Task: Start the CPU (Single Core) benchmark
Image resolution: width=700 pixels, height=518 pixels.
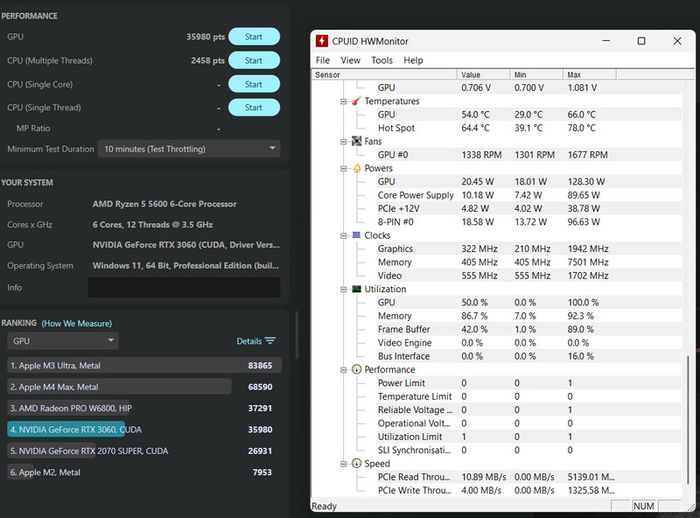Action: (x=254, y=84)
